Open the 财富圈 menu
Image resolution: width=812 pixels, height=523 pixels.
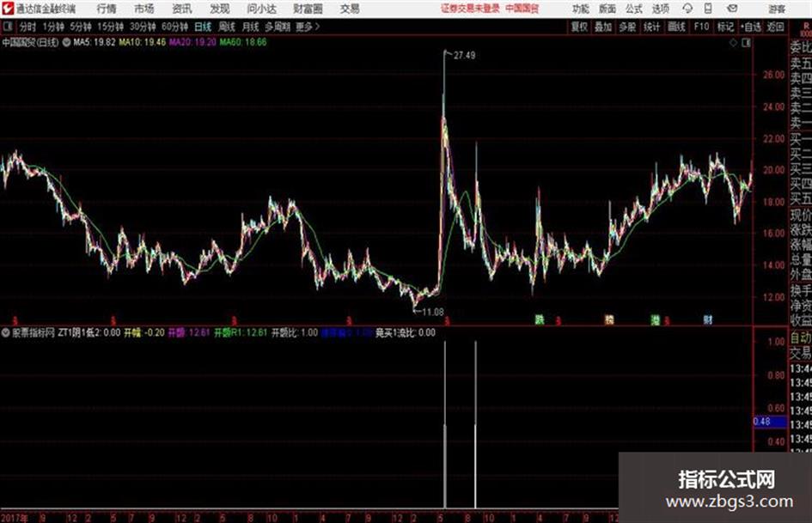coord(308,9)
